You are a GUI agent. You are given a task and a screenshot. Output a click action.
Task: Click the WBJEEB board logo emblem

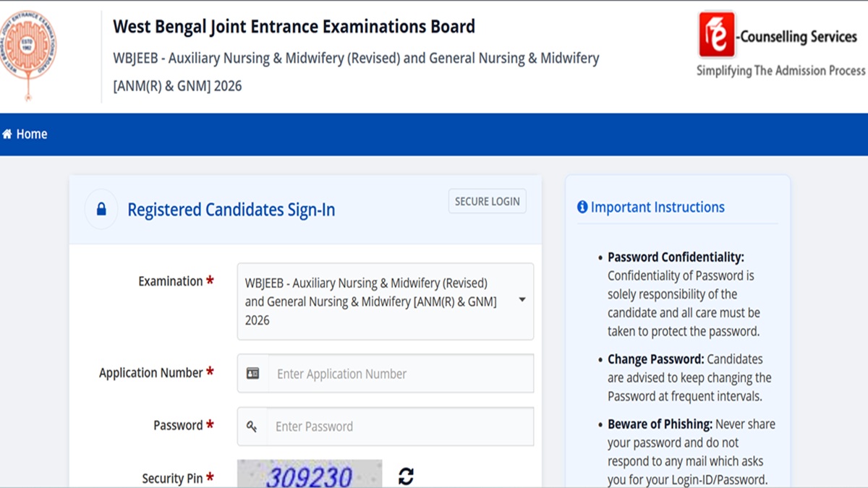click(x=28, y=52)
